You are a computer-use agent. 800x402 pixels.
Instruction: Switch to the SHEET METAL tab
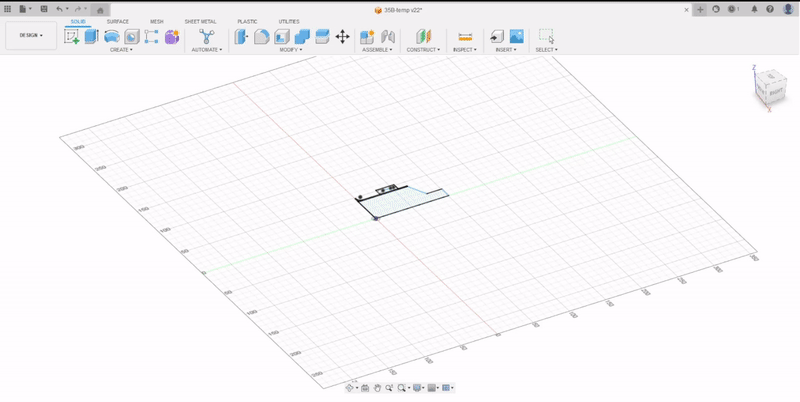coord(200,21)
